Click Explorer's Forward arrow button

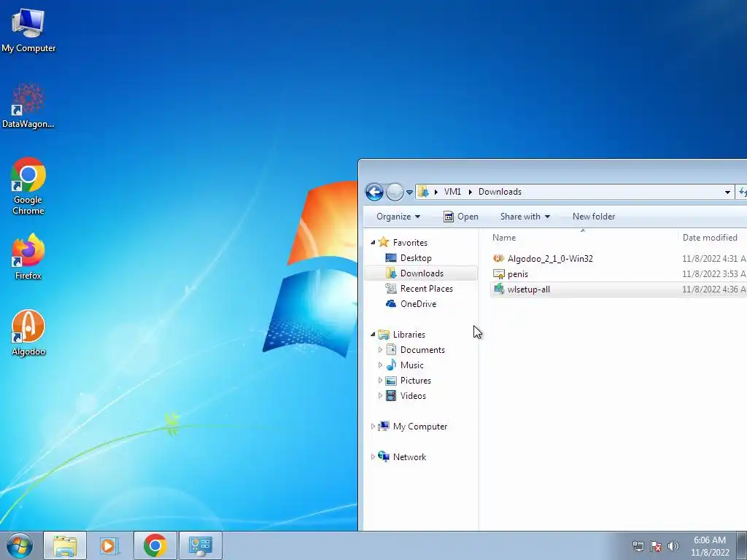pyautogui.click(x=395, y=192)
